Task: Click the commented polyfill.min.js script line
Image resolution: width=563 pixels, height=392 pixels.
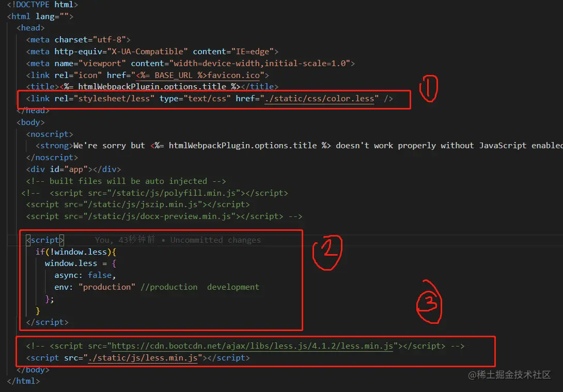Action: pos(155,193)
